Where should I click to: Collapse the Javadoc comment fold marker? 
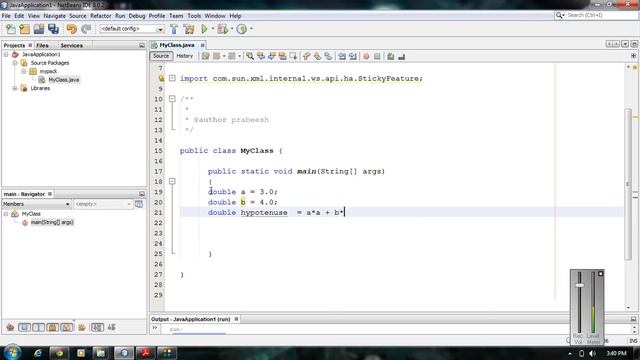pyautogui.click(x=172, y=99)
